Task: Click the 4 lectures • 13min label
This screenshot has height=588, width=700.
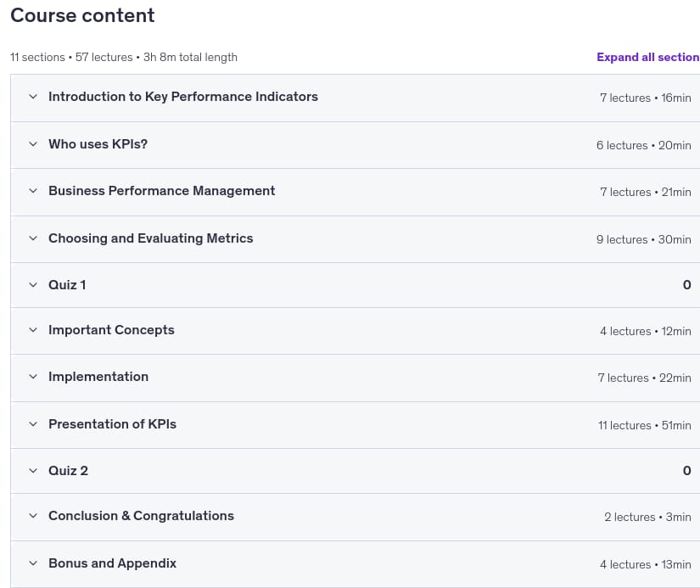Action: [646, 564]
